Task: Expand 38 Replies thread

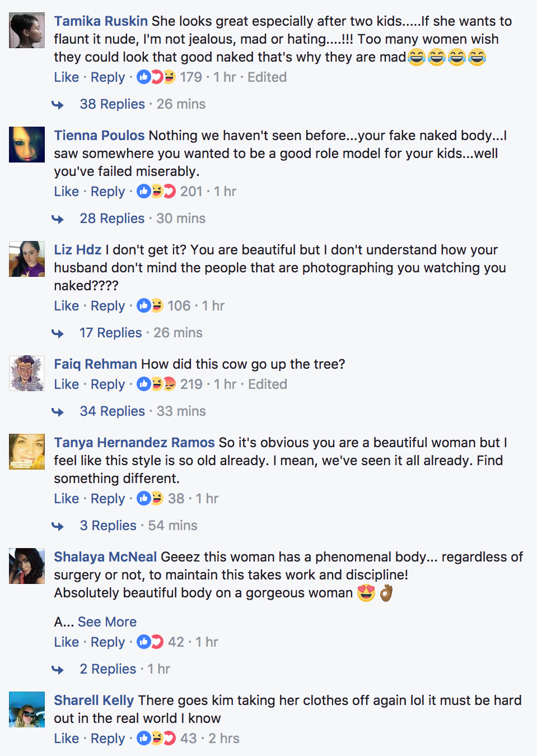Action: pyautogui.click(x=112, y=104)
